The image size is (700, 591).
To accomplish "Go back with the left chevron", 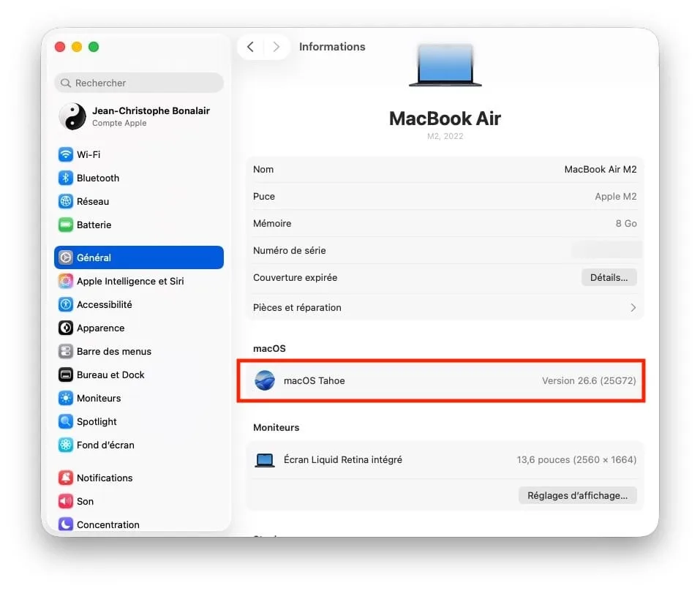I will point(250,47).
